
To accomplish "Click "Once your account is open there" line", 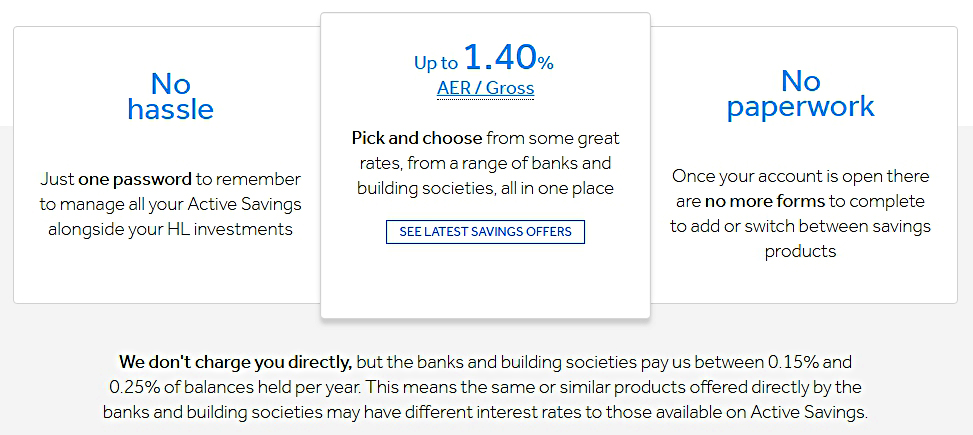I will tap(800, 176).
